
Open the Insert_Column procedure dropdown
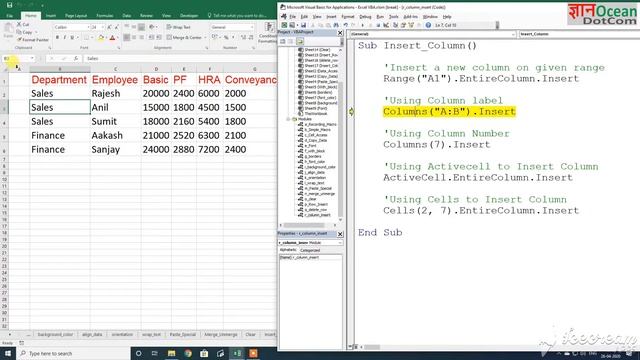click(x=579, y=34)
